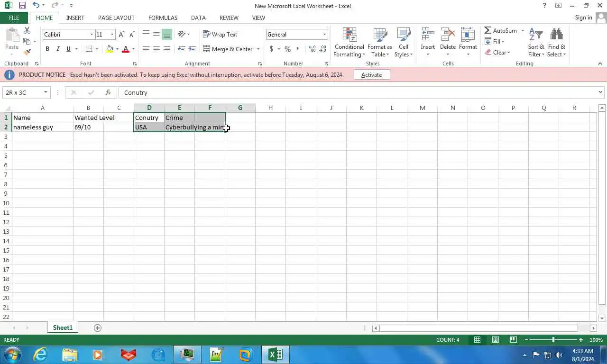
Task: Toggle Wrap Text on selection
Action: [x=220, y=34]
